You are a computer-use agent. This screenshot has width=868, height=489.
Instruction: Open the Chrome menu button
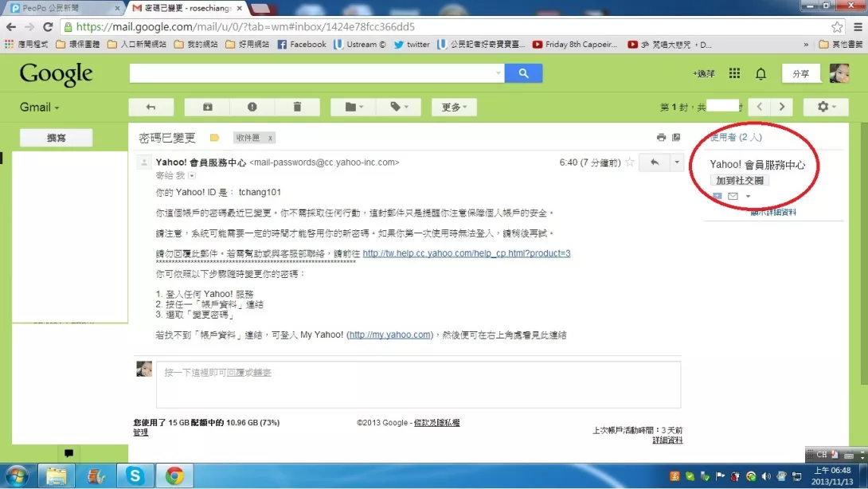click(858, 26)
